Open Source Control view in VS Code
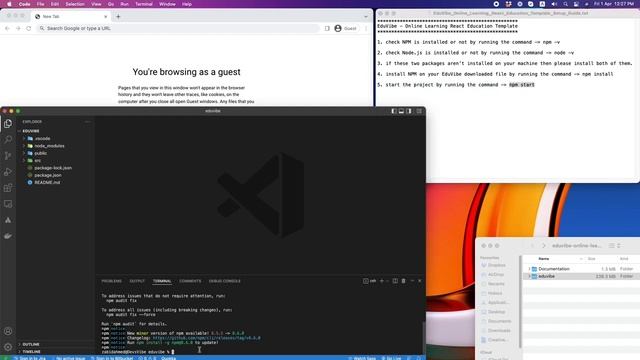 (8, 156)
